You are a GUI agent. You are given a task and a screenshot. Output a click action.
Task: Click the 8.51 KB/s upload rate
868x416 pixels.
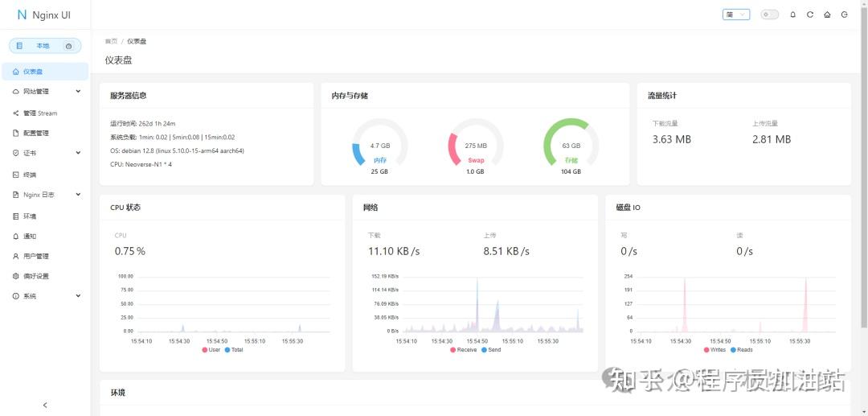(x=506, y=252)
